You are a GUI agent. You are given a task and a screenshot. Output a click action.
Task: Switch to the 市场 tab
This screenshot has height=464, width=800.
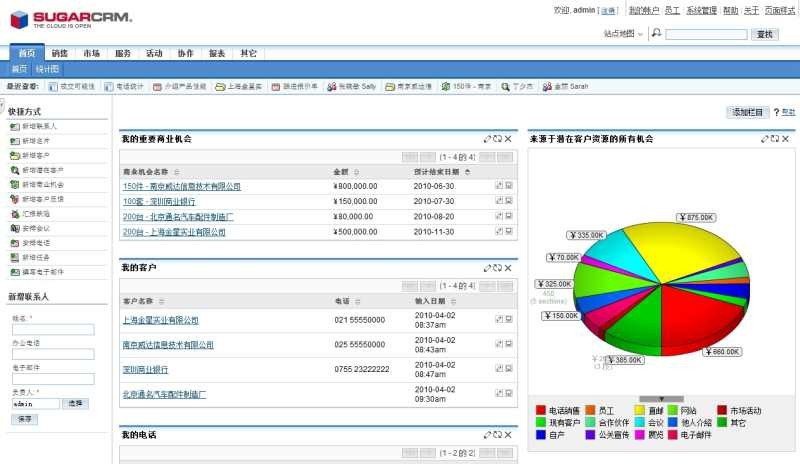(91, 53)
